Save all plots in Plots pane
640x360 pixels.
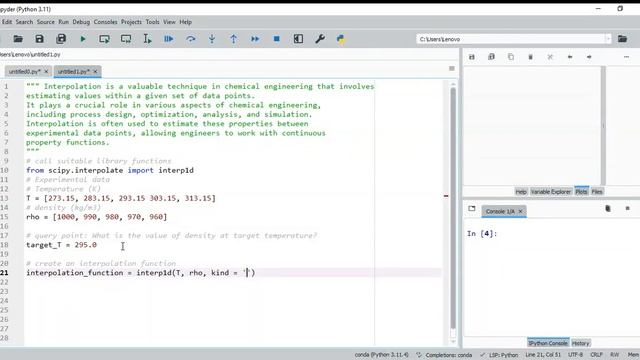tap(491, 57)
